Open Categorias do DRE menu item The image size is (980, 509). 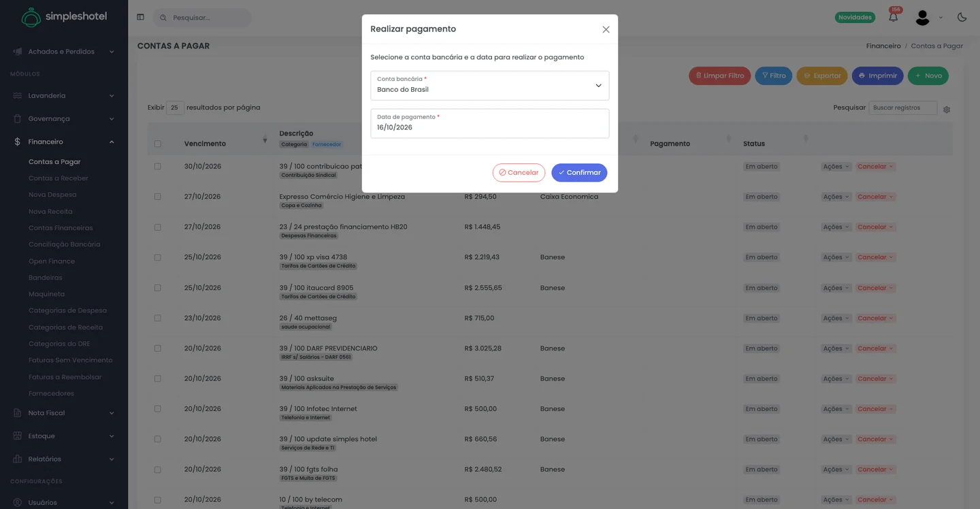pyautogui.click(x=59, y=344)
